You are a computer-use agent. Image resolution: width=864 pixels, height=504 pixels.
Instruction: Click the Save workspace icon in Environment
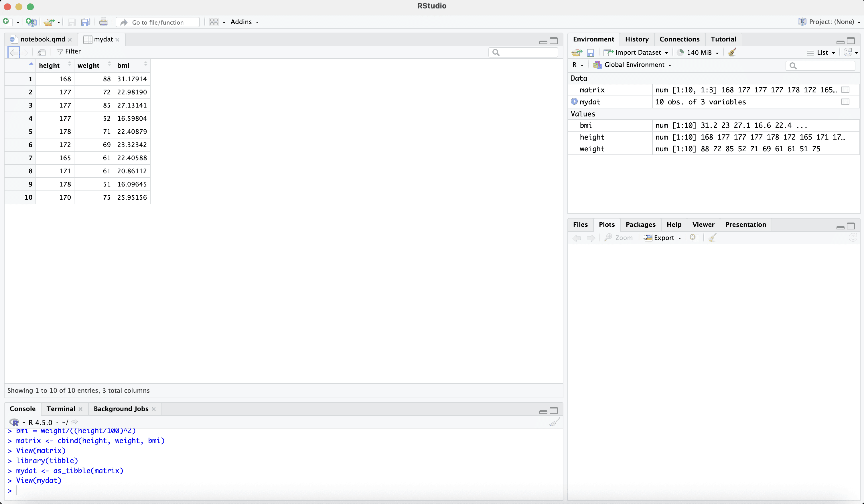click(590, 52)
